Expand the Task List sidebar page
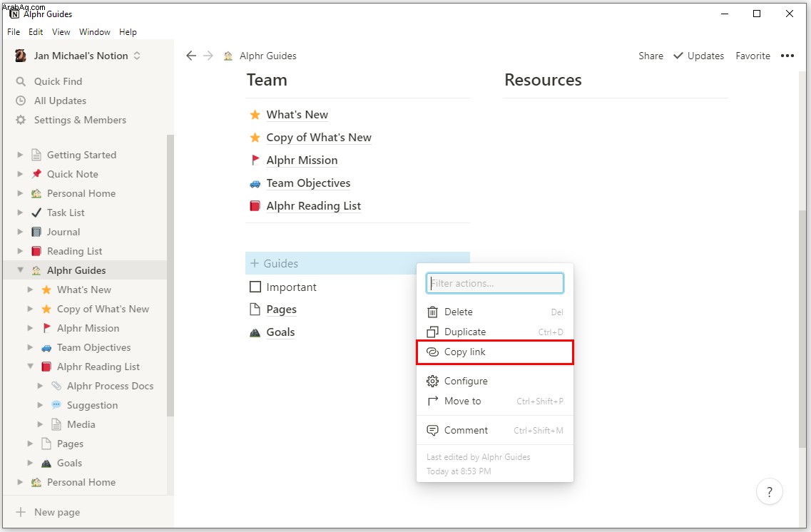The width and height of the screenshot is (811, 532). [20, 213]
